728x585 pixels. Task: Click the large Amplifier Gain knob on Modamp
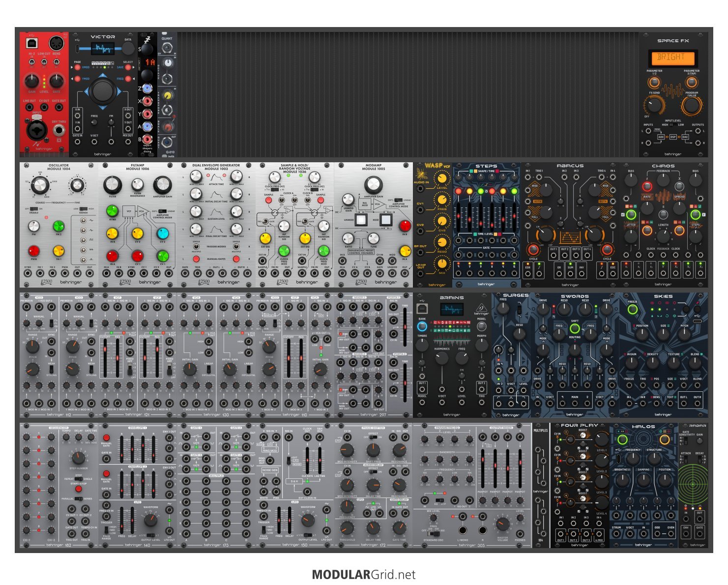(373, 185)
